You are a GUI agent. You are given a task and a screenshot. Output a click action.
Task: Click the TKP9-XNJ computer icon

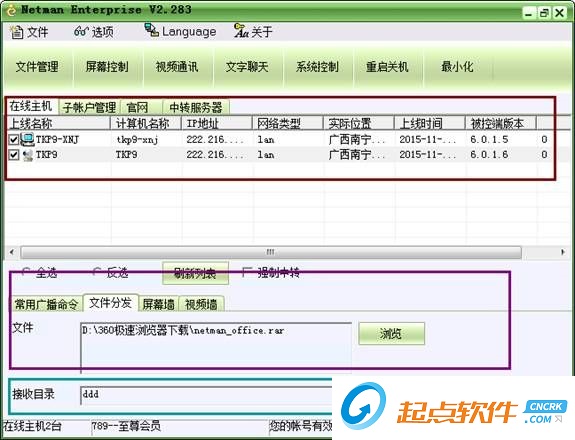pyautogui.click(x=28, y=139)
